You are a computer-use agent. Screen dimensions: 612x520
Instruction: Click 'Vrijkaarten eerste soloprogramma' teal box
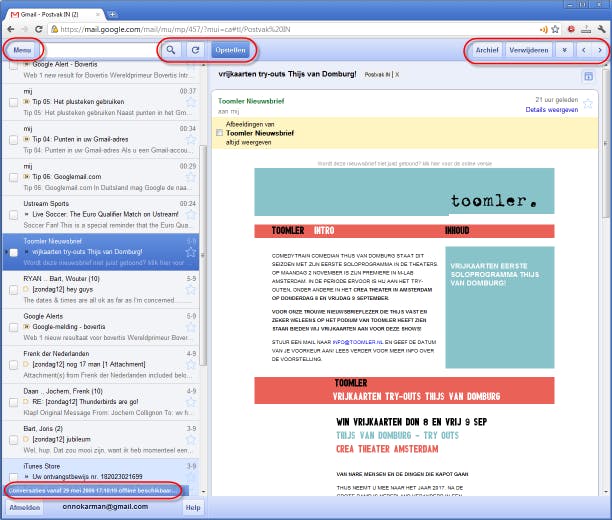pyautogui.click(x=500, y=307)
